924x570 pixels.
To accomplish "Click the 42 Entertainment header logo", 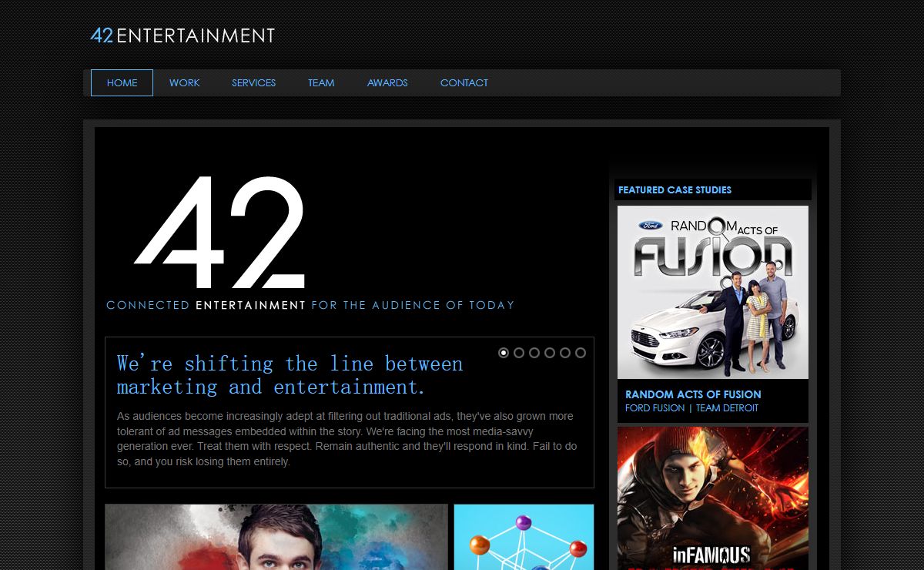I will tap(182, 35).
